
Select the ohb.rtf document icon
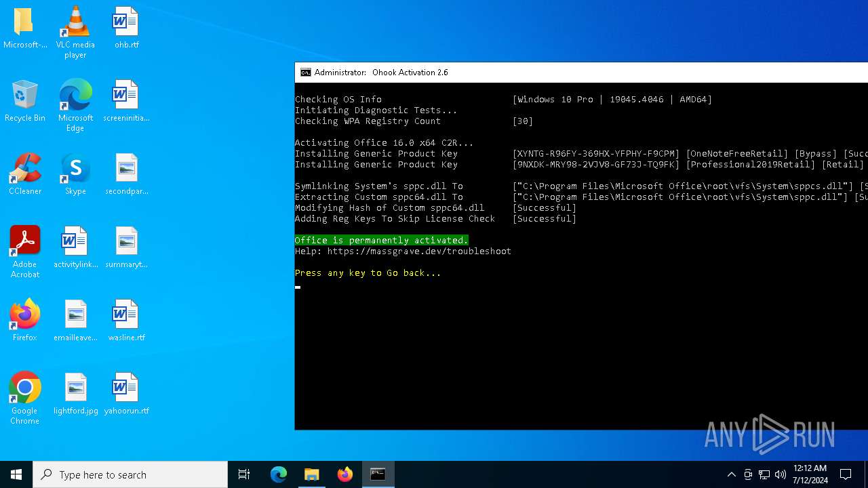pos(126,28)
